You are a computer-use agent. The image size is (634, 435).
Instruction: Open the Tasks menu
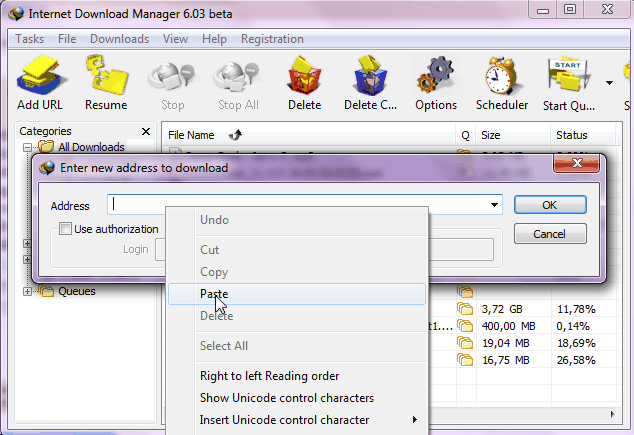click(30, 39)
